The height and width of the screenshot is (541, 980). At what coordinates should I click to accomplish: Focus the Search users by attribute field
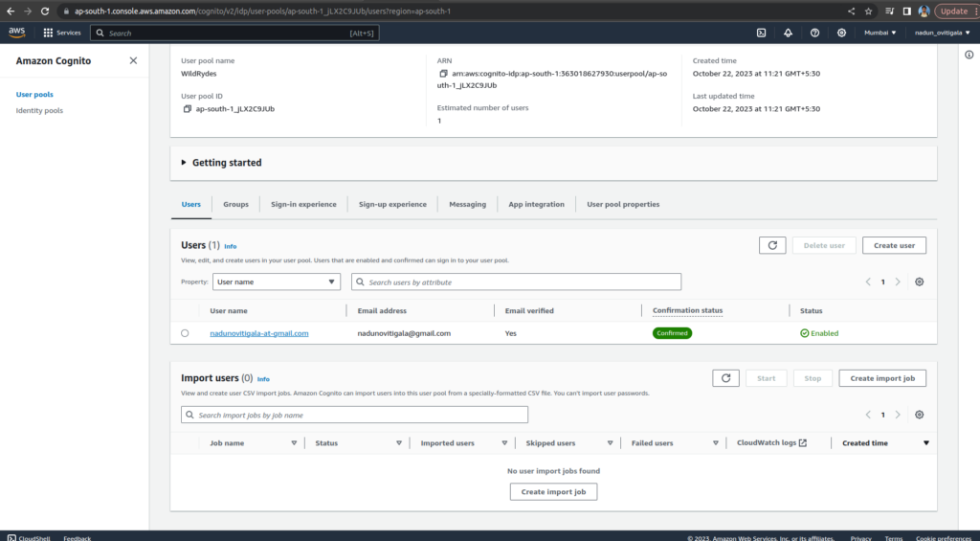click(x=516, y=282)
